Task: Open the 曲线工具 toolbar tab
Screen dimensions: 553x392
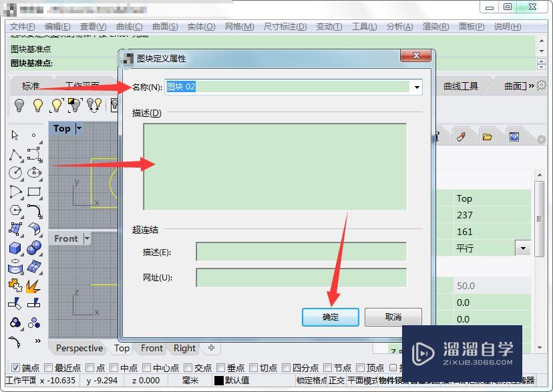Action: pos(461,85)
